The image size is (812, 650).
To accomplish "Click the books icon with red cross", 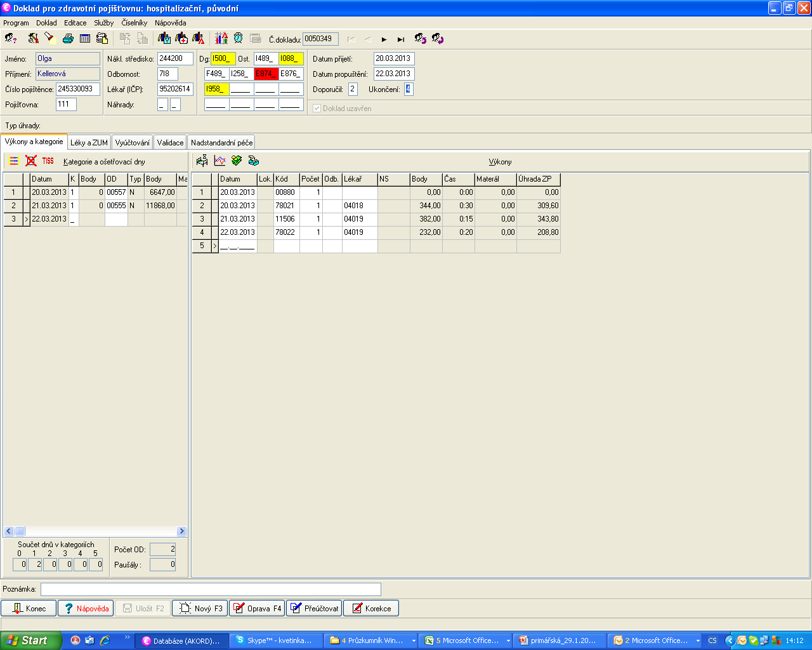I will [x=181, y=39].
